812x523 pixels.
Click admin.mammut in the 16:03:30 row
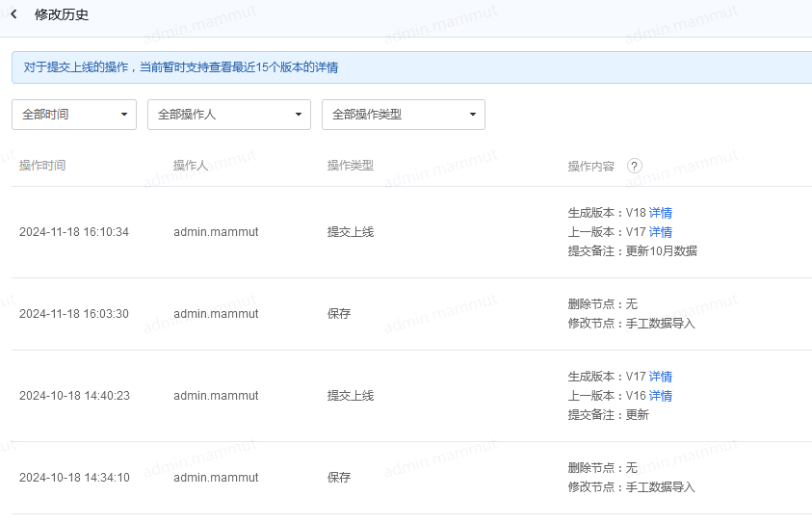point(216,314)
